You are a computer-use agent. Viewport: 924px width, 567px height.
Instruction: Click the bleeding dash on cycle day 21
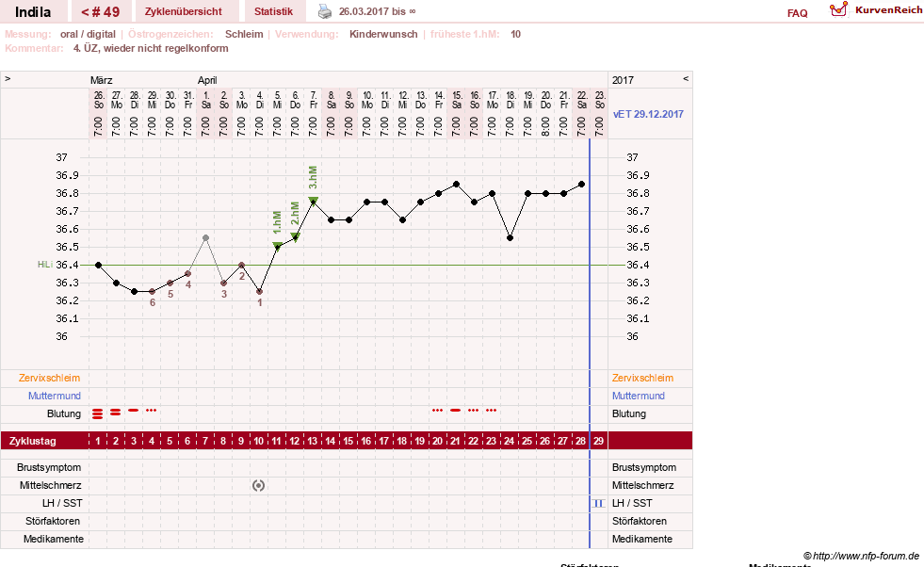(x=456, y=411)
